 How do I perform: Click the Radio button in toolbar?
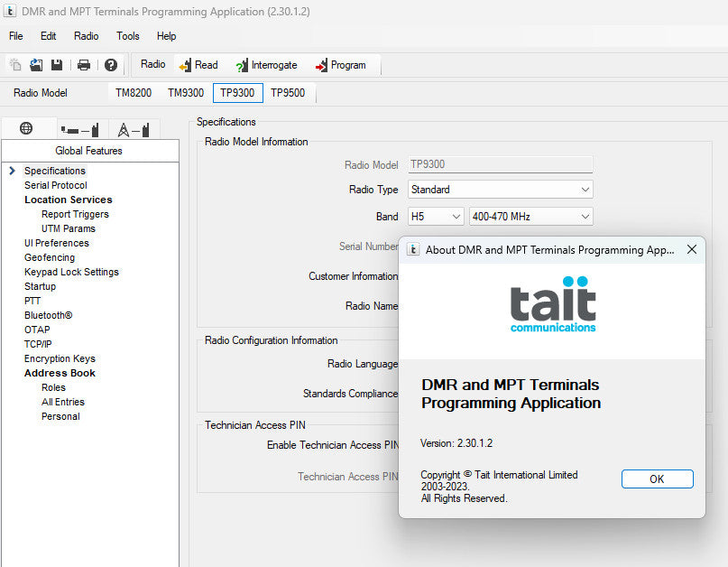(x=152, y=64)
